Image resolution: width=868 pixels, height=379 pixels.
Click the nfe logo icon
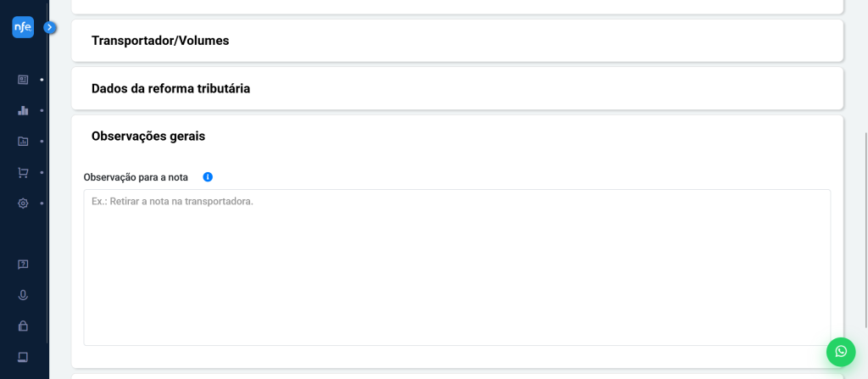(23, 27)
